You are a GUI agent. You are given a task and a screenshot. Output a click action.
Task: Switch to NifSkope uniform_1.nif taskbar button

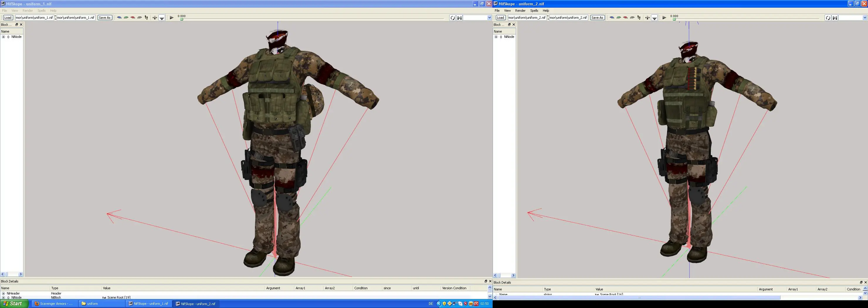click(148, 304)
